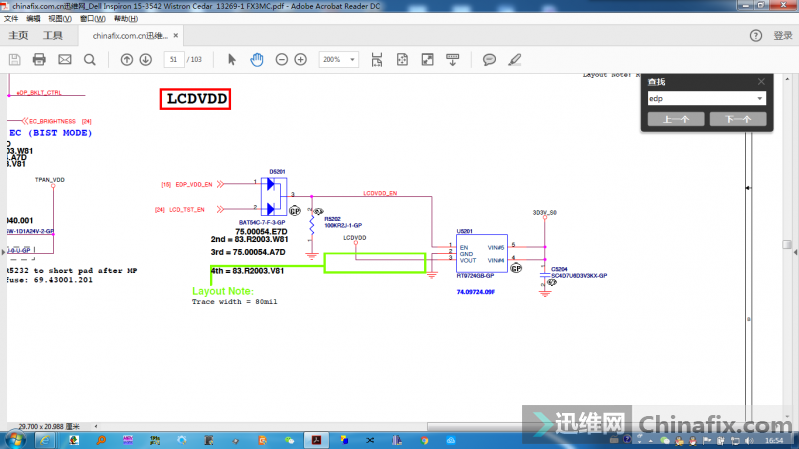Open the Find text magnifier icon
799x449 pixels.
[x=90, y=60]
